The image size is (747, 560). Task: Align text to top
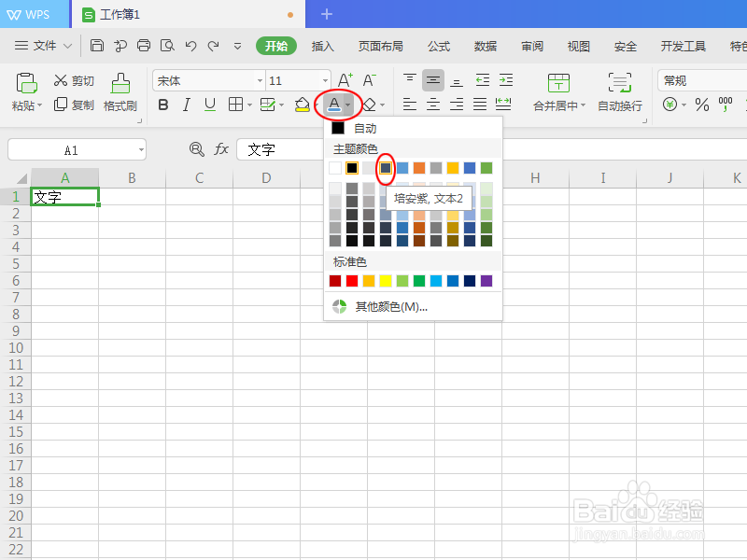pyautogui.click(x=410, y=80)
